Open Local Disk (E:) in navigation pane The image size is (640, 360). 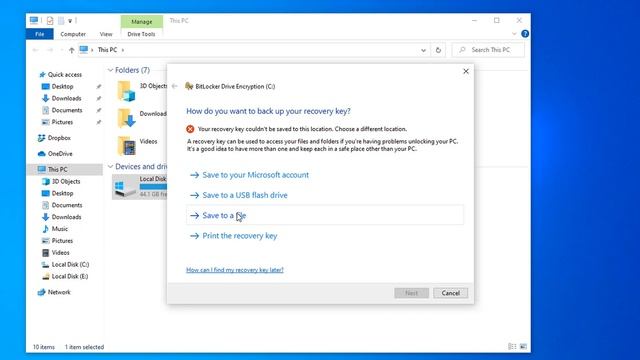(x=70, y=276)
